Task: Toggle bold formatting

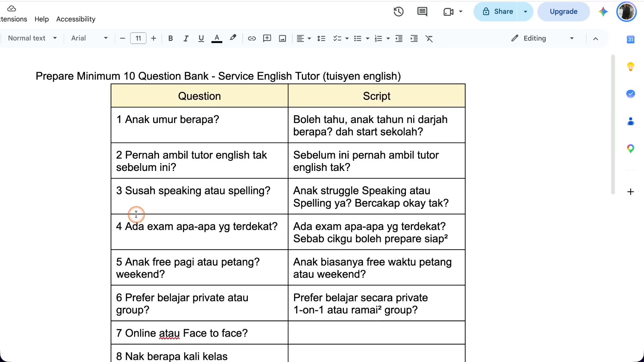Action: point(170,39)
